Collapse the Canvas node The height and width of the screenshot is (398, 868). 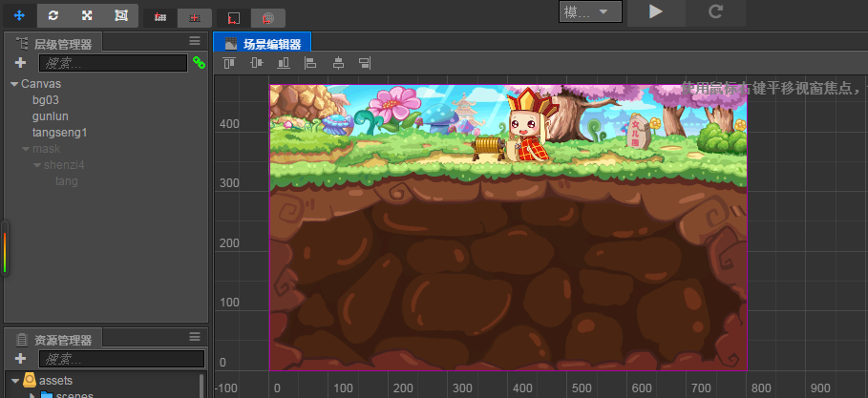13,84
